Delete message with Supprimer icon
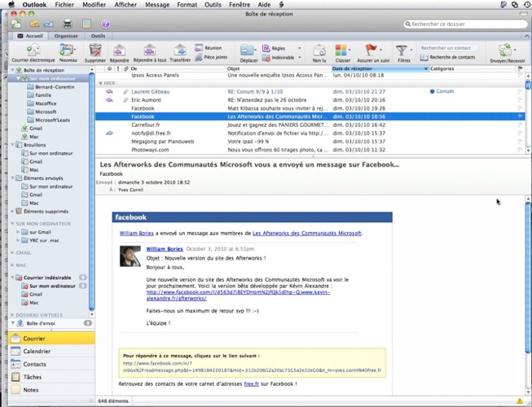Image resolution: width=532 pixels, height=407 pixels. pyautogui.click(x=95, y=50)
